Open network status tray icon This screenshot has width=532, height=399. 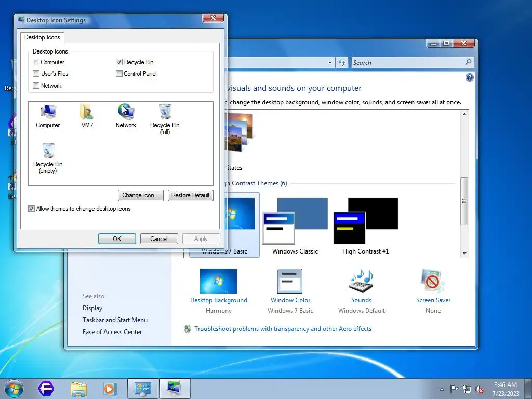(467, 389)
